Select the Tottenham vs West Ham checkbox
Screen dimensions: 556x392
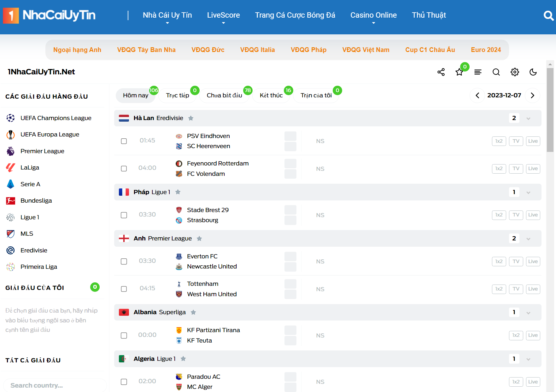pyautogui.click(x=124, y=289)
